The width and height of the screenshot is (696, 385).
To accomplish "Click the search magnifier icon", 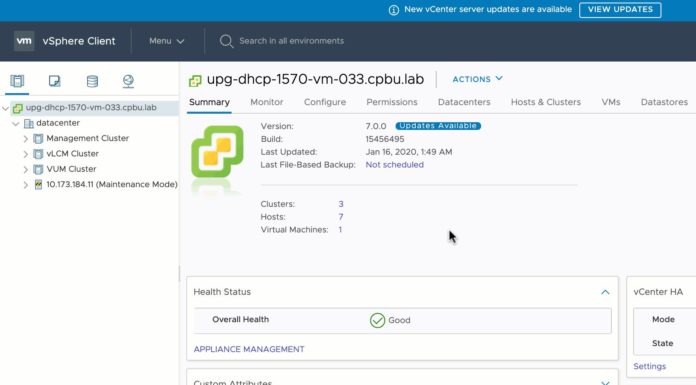I will tap(226, 41).
